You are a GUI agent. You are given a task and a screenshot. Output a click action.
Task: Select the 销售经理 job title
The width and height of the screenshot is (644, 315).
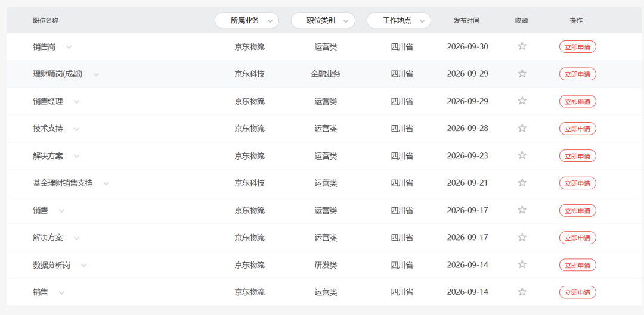pyautogui.click(x=48, y=101)
